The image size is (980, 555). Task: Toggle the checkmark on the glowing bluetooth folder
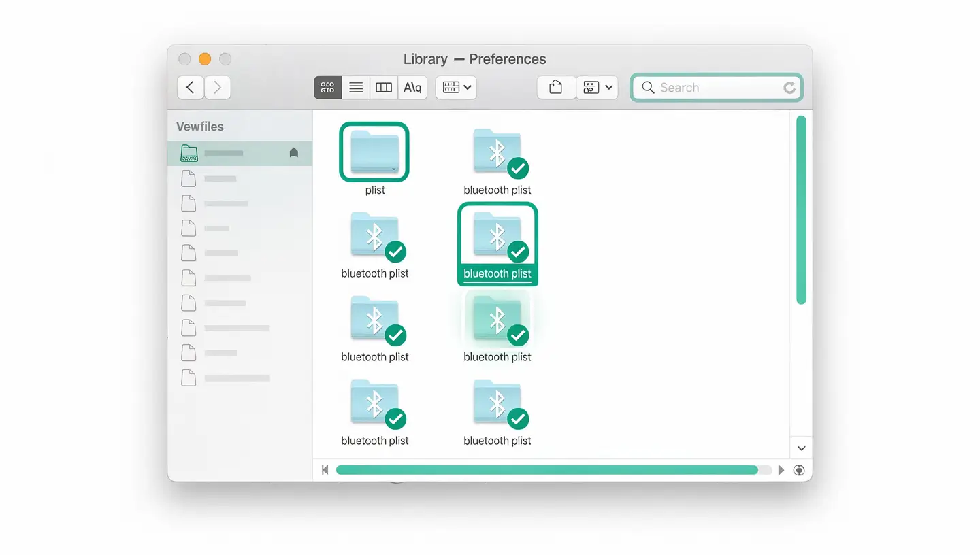tap(517, 335)
